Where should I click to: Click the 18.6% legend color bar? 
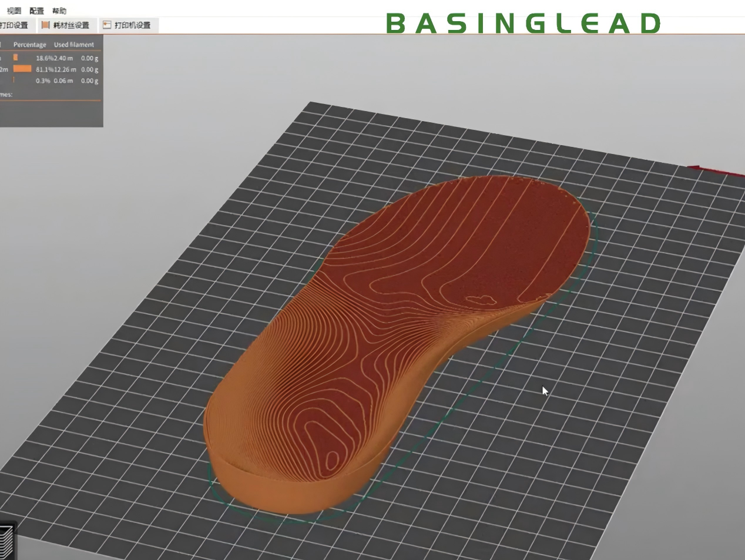point(16,58)
